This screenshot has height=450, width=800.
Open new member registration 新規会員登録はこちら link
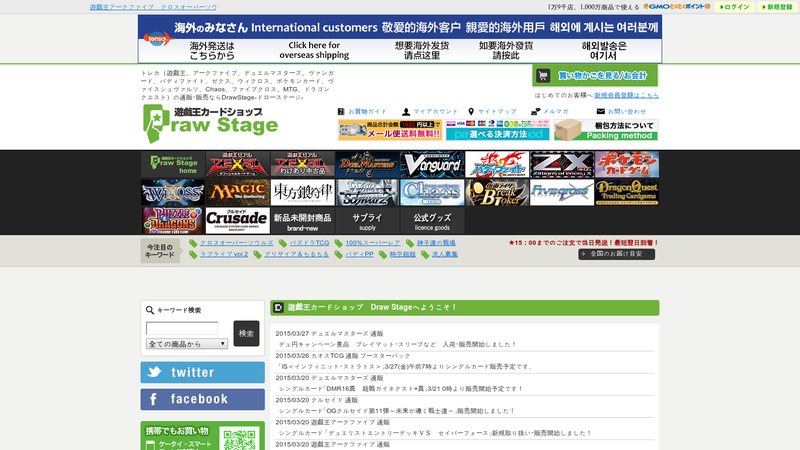[x=627, y=95]
